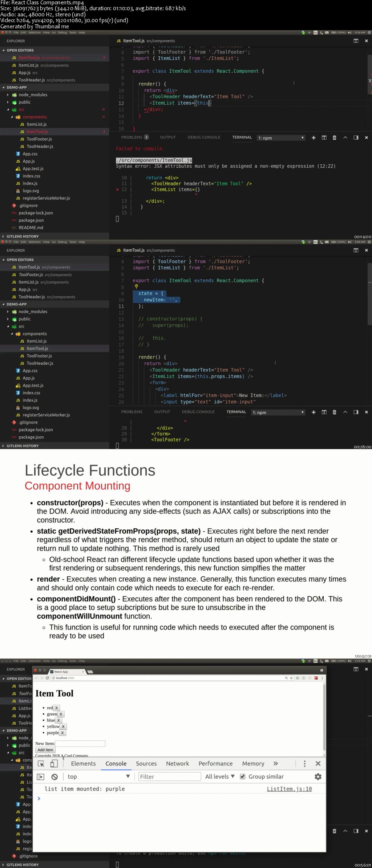This screenshot has width=372, height=868.
Task: Add a new terminal in the 00:14:00 frame
Action: (314, 137)
